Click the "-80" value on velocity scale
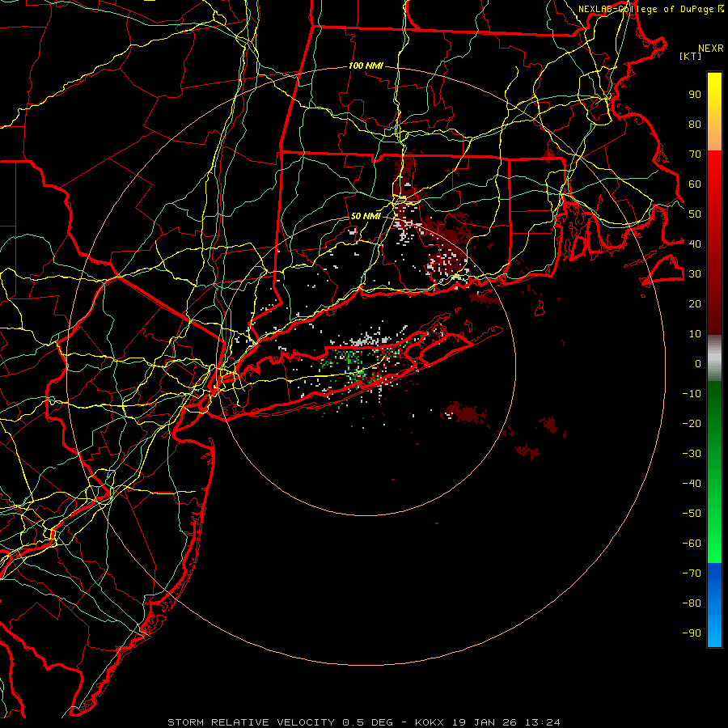This screenshot has width=728, height=728. 692,603
